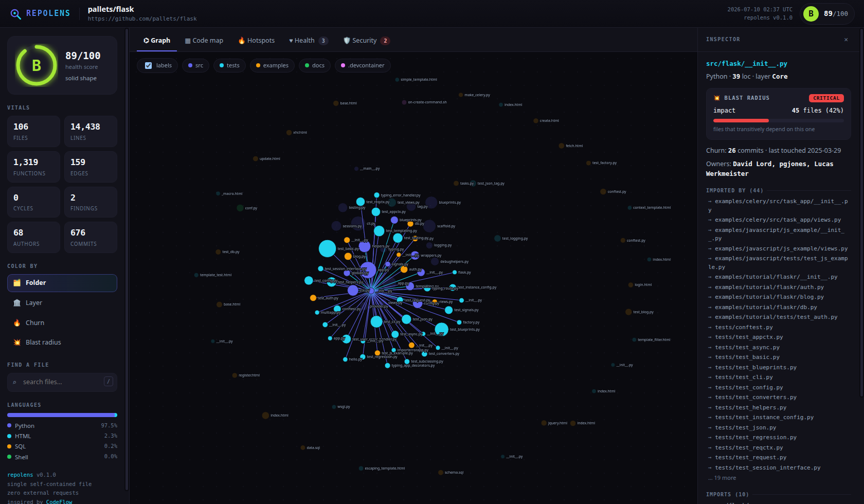Click the src/flask/__init__.py file title
864x504 pixels.
747,64
